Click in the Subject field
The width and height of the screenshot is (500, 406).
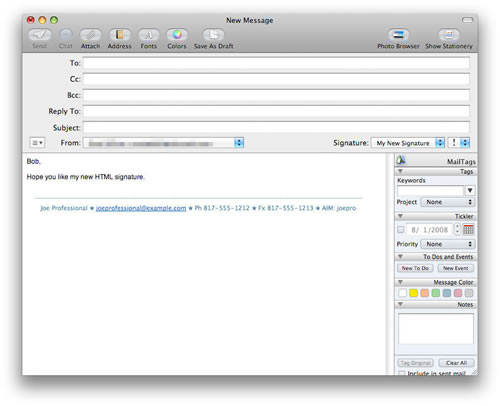(x=276, y=127)
